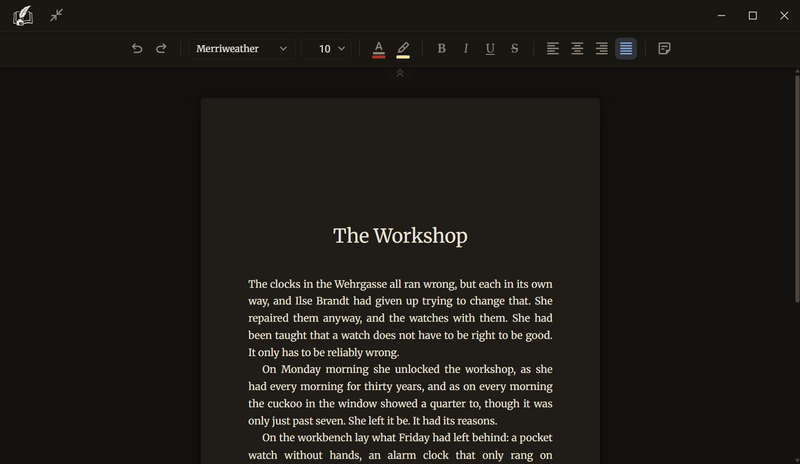This screenshot has width=800, height=464.
Task: Click the vertical scrollbar thumb
Action: (x=797, y=189)
